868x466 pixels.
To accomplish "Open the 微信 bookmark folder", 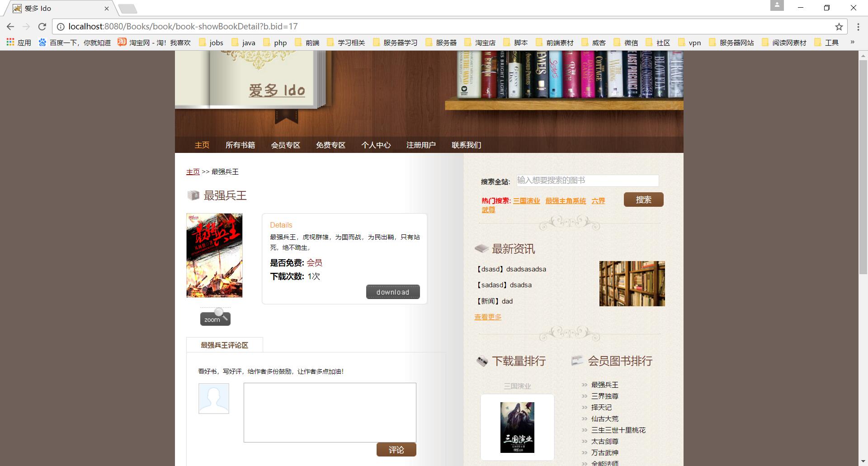I will (x=626, y=43).
